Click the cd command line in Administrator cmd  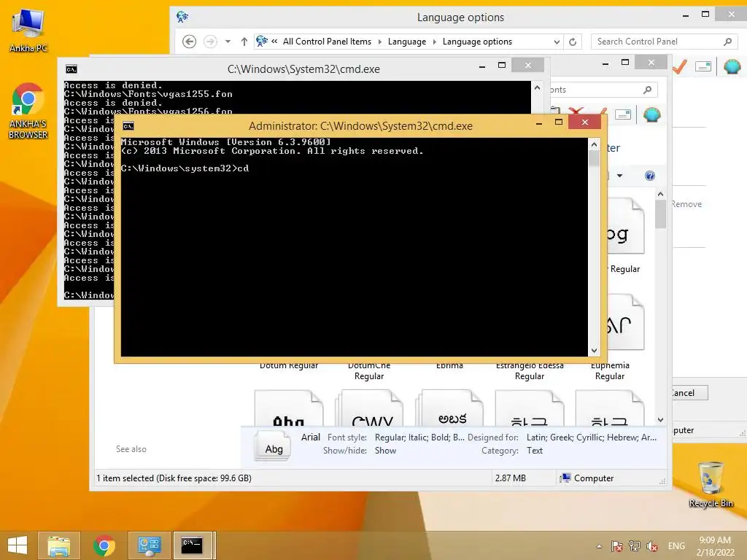tap(185, 168)
